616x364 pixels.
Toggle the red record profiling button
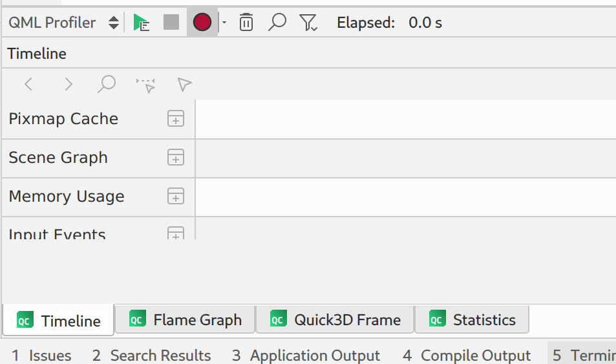(202, 23)
